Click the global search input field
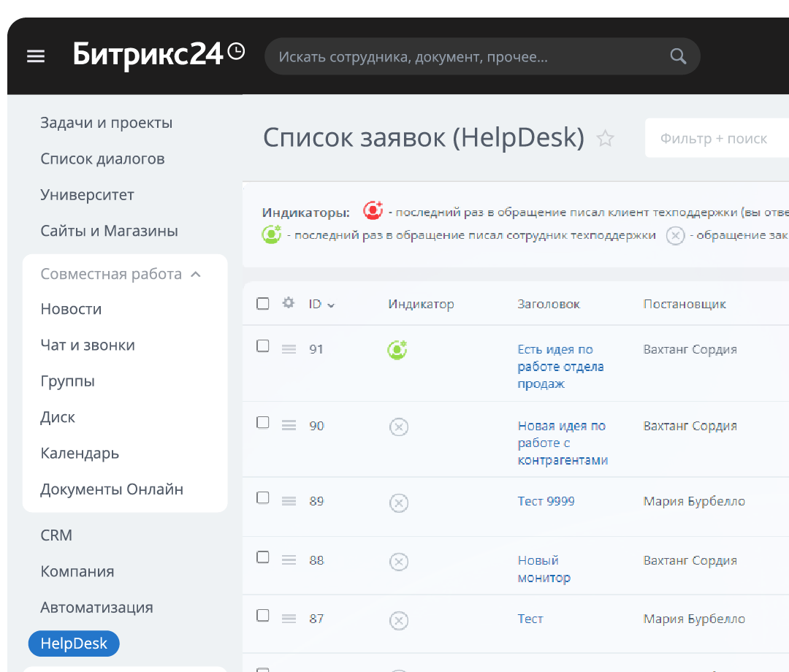The width and height of the screenshot is (789, 672). [468, 57]
